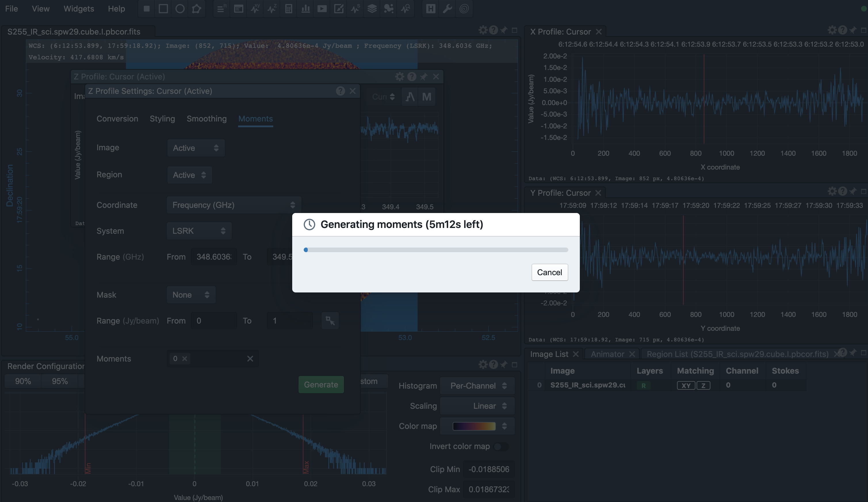
Task: Open the statistics calculator widget
Action: coord(288,9)
